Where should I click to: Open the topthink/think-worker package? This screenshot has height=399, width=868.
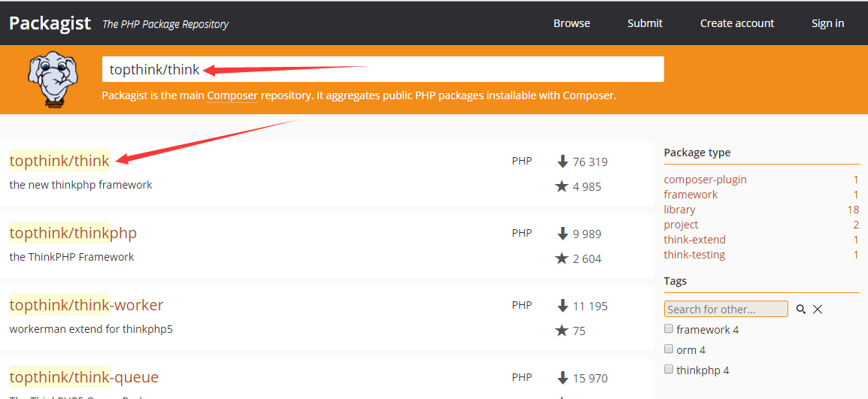pos(86,305)
